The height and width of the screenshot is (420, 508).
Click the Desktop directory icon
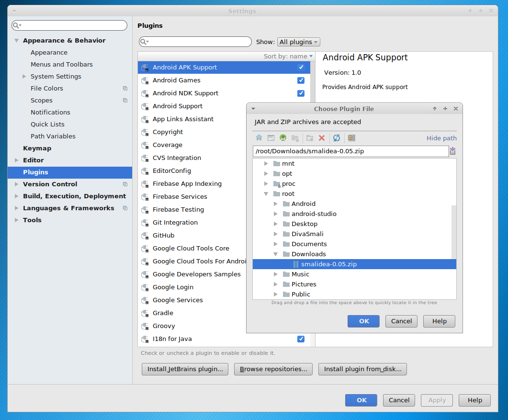(271, 138)
